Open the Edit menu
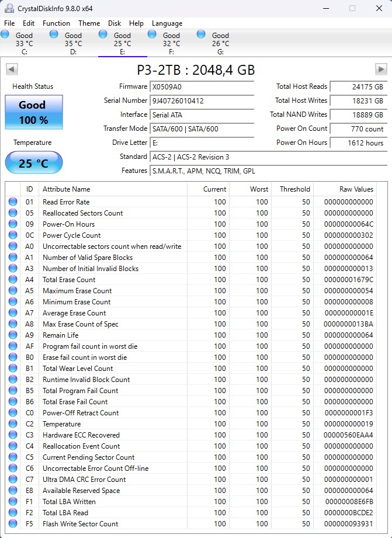The height and width of the screenshot is (538, 392). click(29, 23)
